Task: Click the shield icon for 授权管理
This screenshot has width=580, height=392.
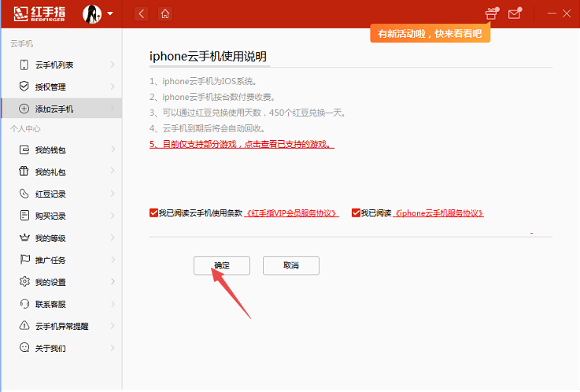Action: [x=24, y=87]
